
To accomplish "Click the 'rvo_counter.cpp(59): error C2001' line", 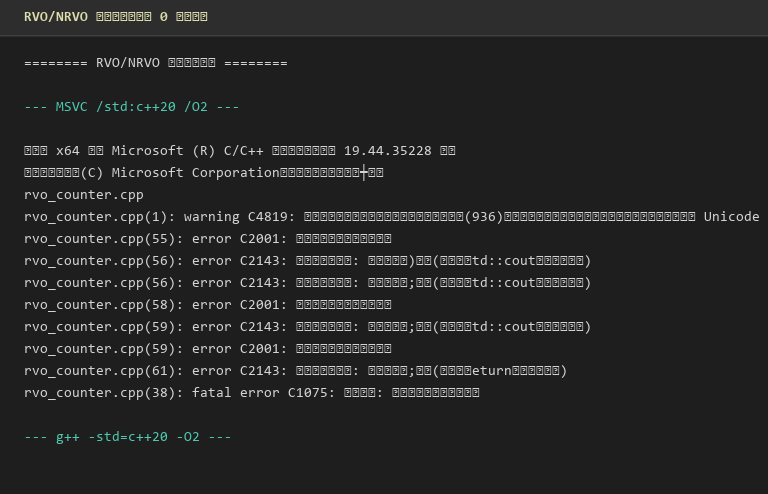I will (x=208, y=349).
